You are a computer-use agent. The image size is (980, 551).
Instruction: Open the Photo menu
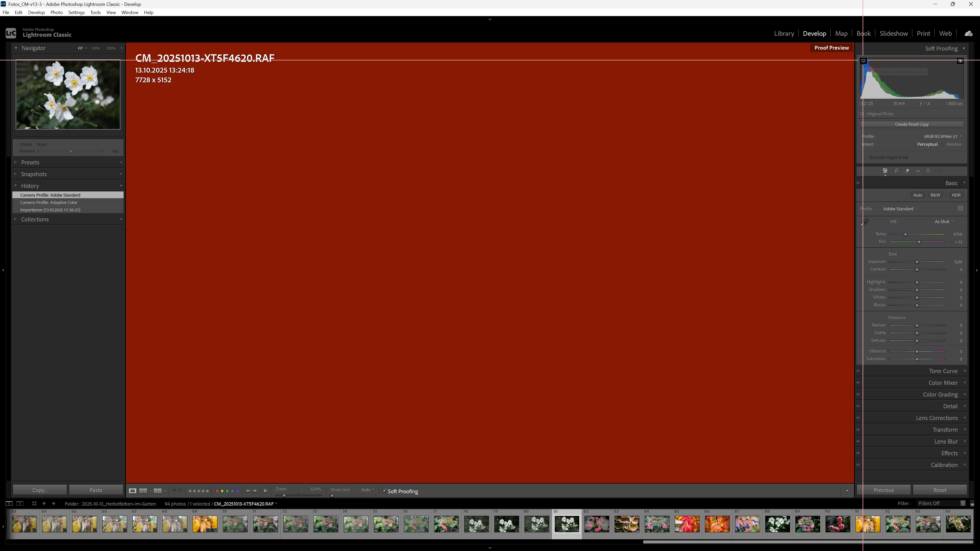pos(56,12)
